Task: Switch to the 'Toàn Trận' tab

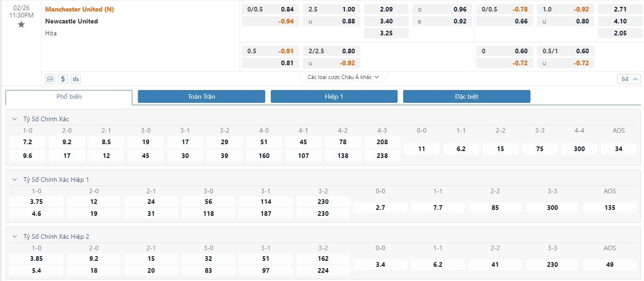Action: 201,96
